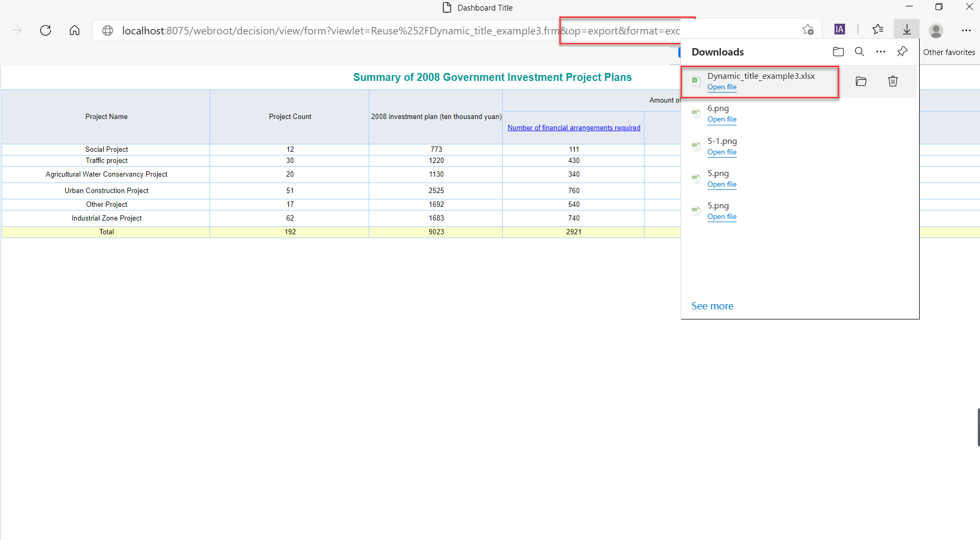The height and width of the screenshot is (540, 980).
Task: Open the Downloads folder icon in header
Action: point(838,52)
